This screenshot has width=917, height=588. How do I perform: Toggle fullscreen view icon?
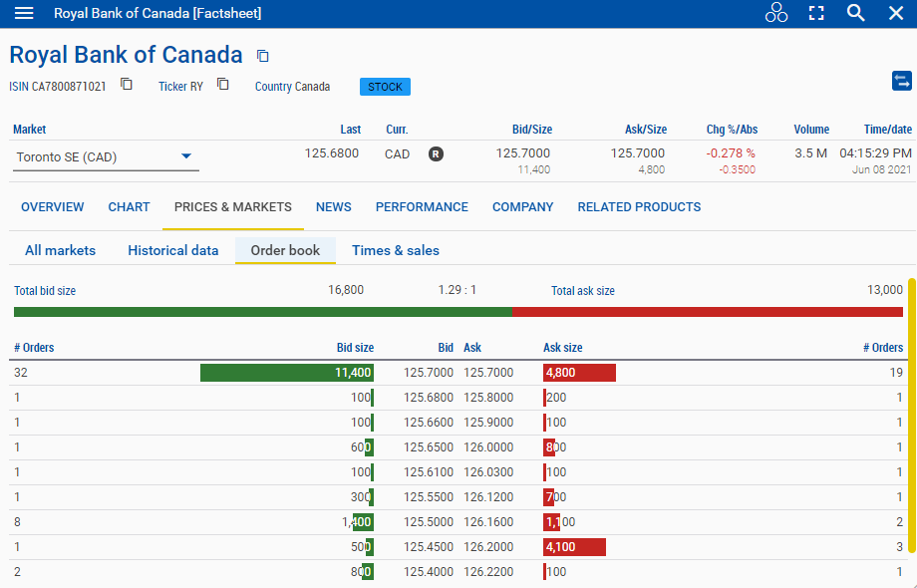pyautogui.click(x=816, y=13)
